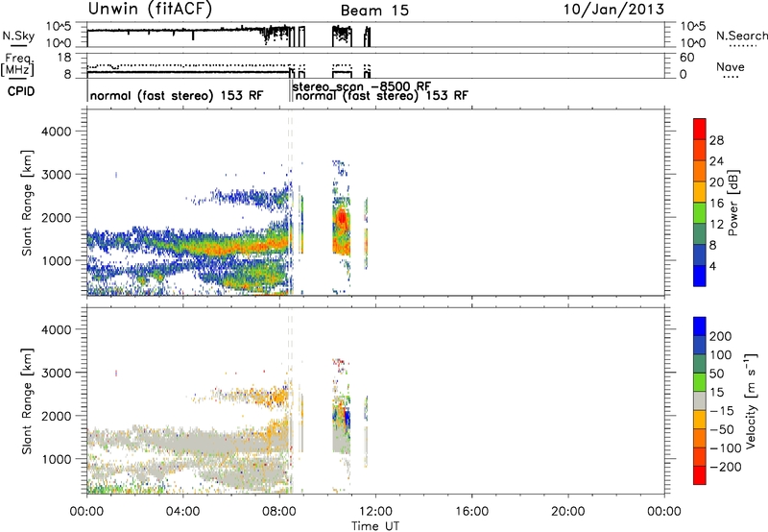Click the '24' tick on Power colour bar
Image resolution: width=768 pixels, height=532 pixels.
tap(716, 161)
